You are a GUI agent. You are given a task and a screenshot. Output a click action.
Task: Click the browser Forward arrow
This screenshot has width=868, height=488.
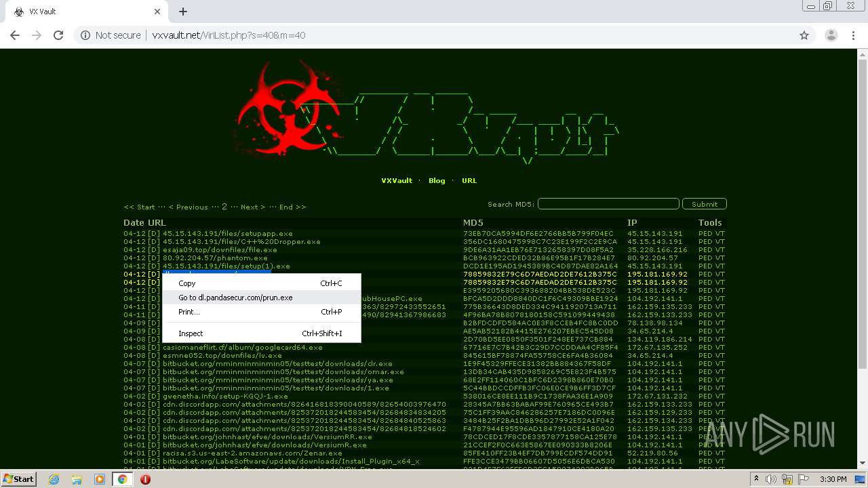(37, 35)
